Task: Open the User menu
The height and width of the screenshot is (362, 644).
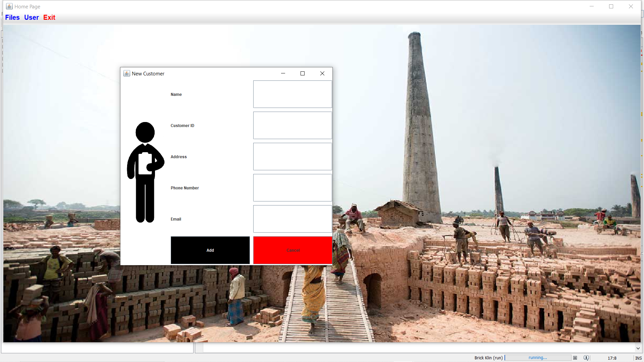Action: tap(32, 17)
